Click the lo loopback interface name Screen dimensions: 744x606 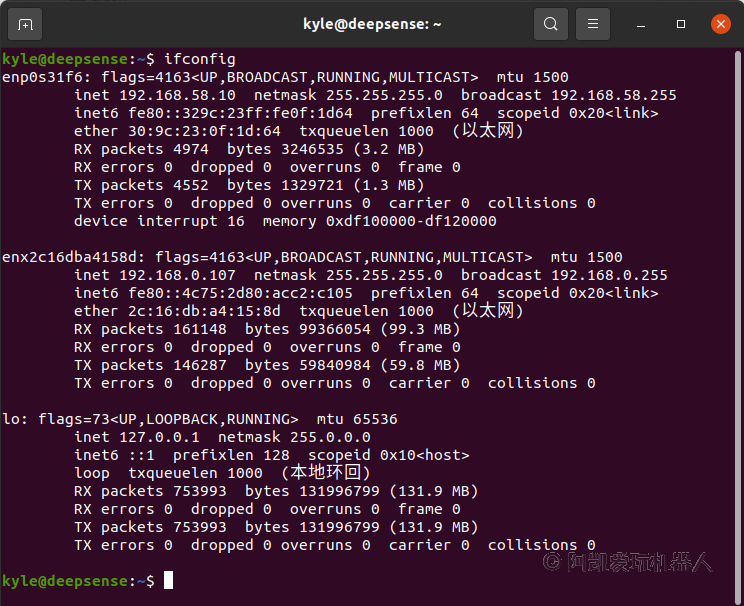pos(10,419)
